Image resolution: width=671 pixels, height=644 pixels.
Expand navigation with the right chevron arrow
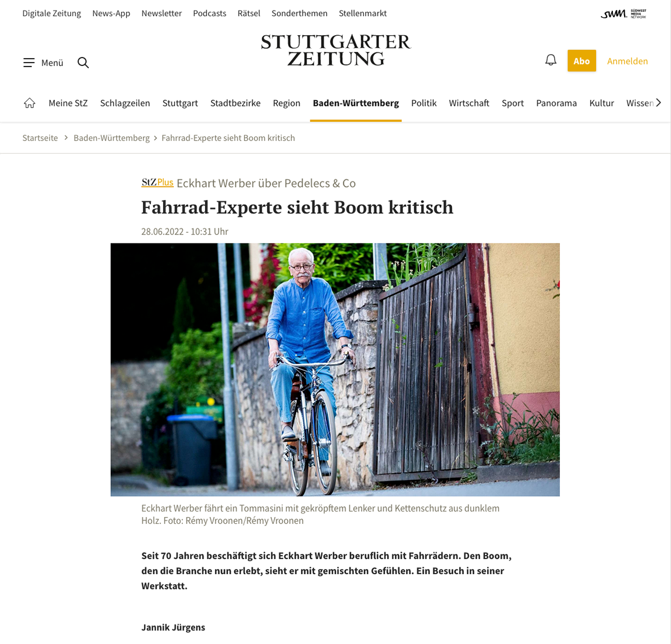(659, 103)
